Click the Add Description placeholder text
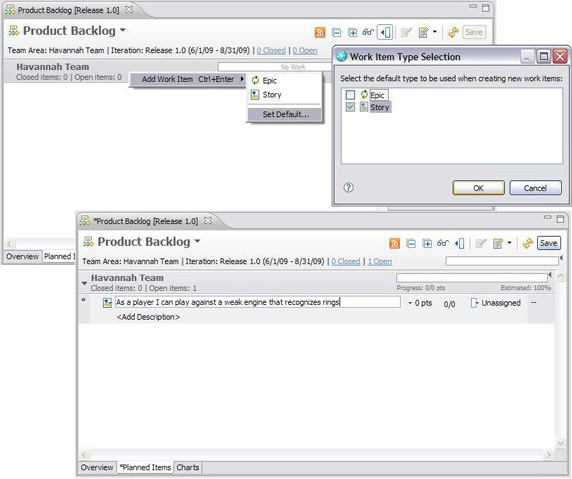 [x=148, y=317]
